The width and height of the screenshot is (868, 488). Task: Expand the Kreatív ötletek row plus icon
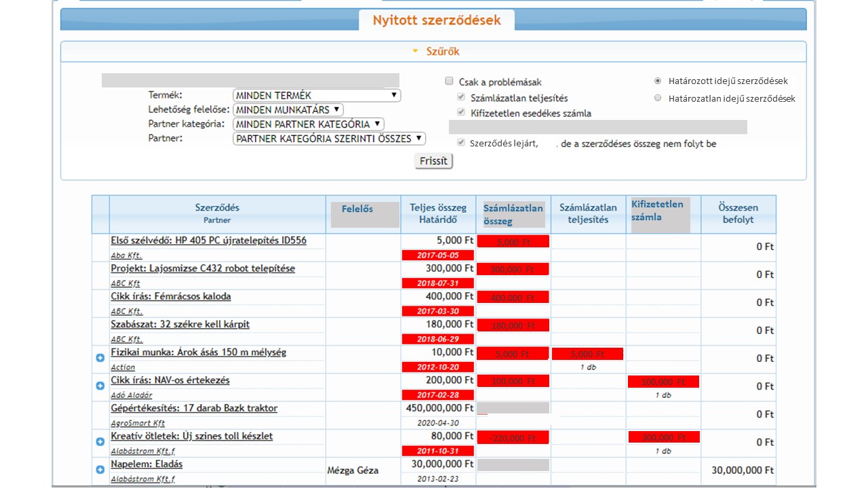point(100,441)
